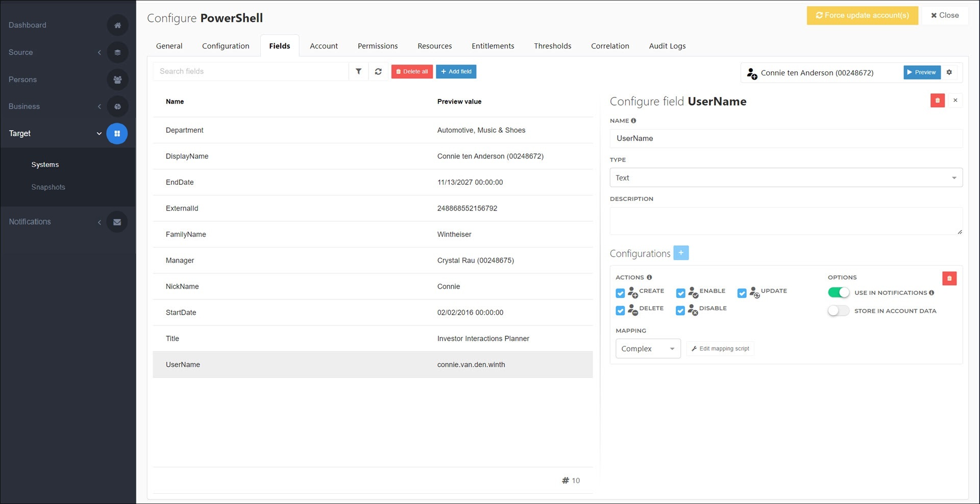Delete this configuration block
The height and width of the screenshot is (504, 980).
tap(949, 278)
